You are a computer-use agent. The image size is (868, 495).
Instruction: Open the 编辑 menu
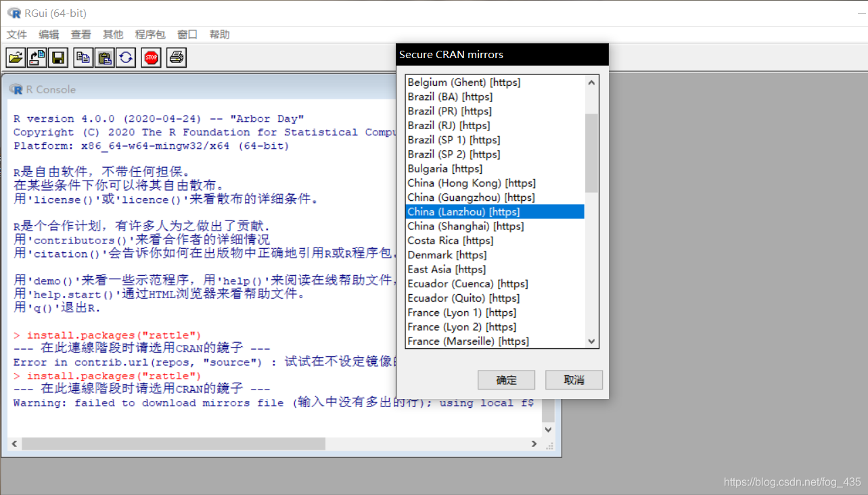(49, 34)
